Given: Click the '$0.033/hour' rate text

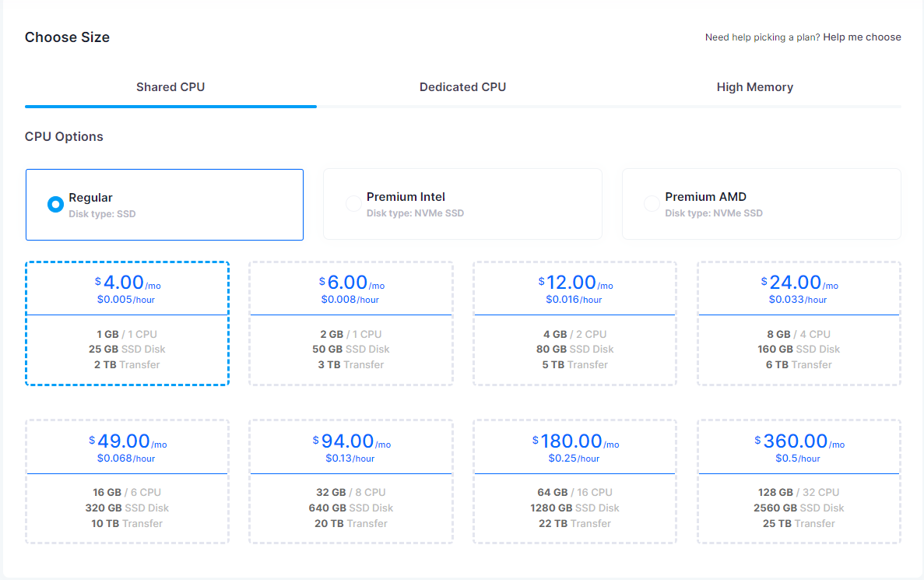Looking at the screenshot, I should 798,300.
